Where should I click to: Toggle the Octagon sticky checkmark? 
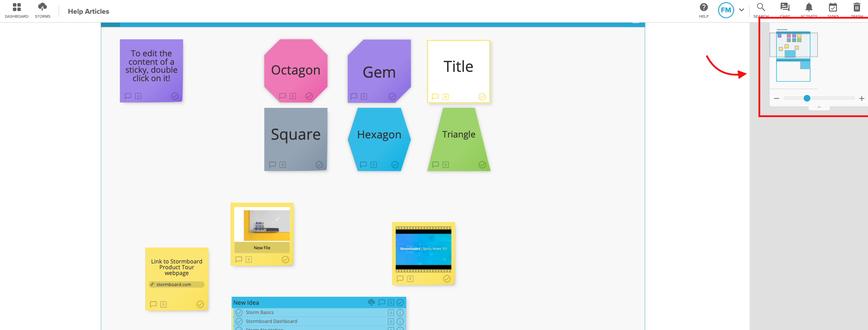point(309,96)
